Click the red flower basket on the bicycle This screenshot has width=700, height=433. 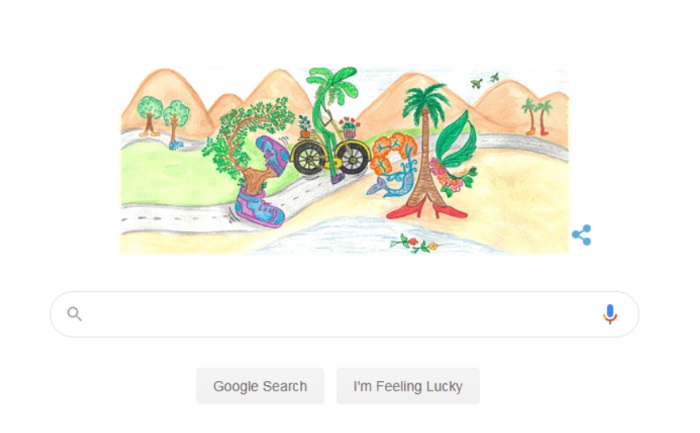click(349, 128)
